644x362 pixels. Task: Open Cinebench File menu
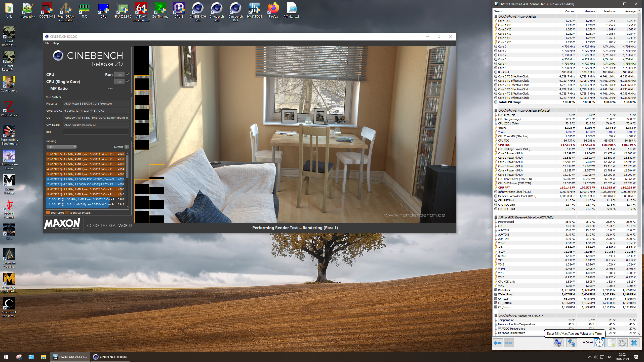tap(47, 43)
